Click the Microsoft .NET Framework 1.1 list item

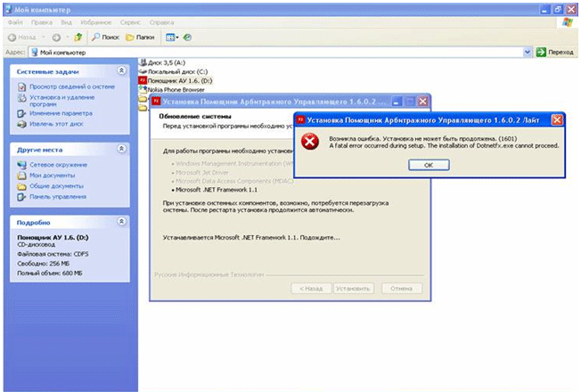[215, 190]
